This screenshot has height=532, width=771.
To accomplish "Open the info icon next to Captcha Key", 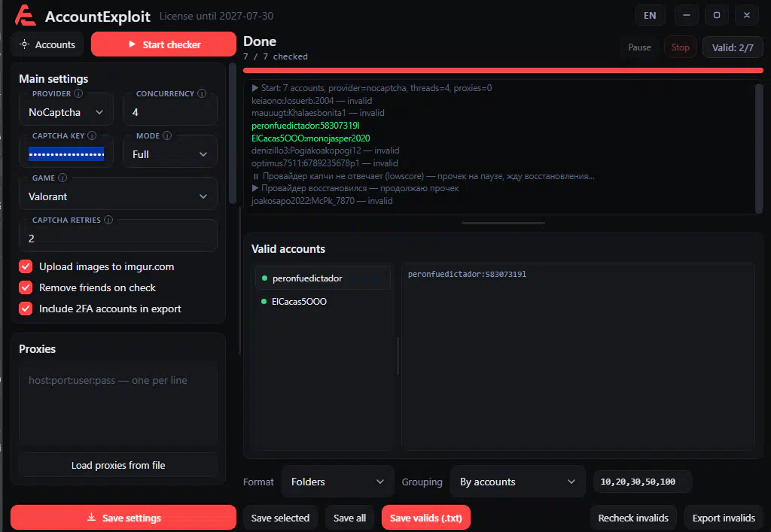I will (x=91, y=135).
